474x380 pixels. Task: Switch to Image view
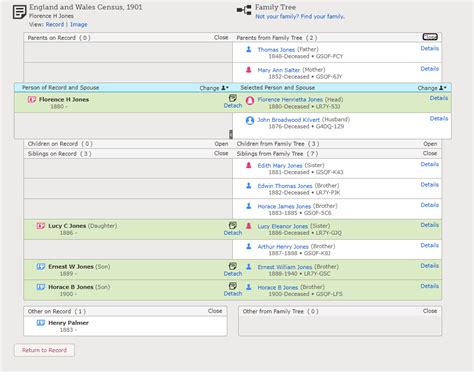[79, 24]
